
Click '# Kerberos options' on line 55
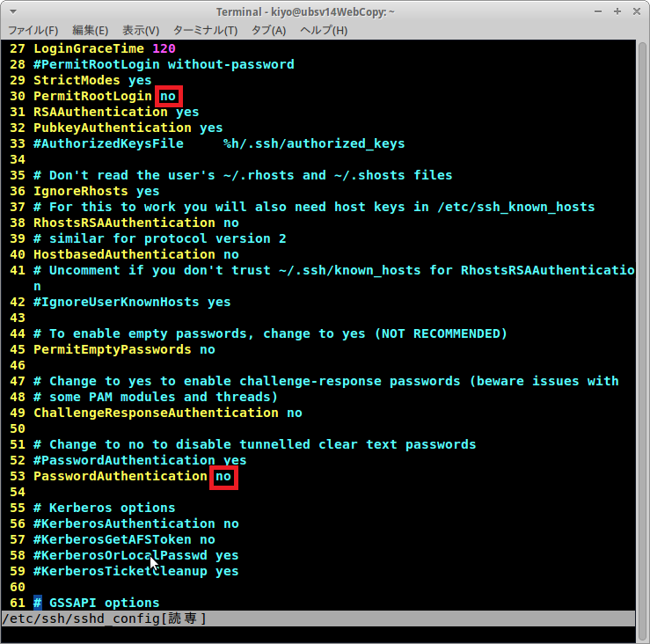point(105,508)
